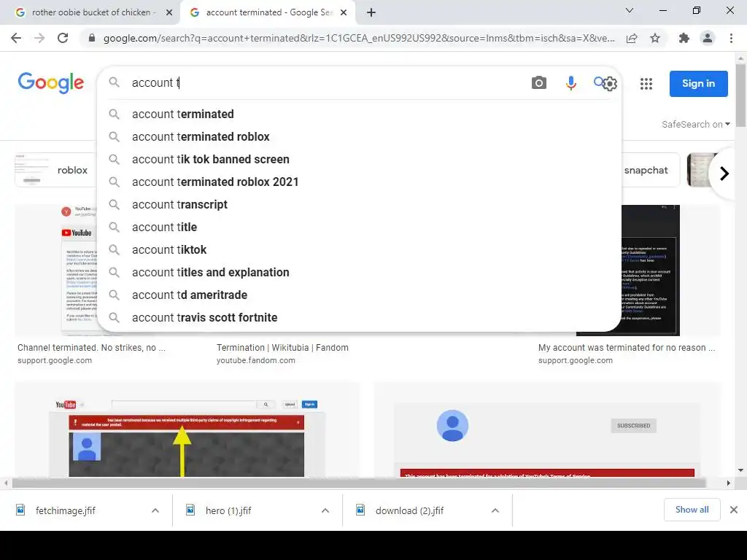Click the address bar URL
747x560 pixels.
pos(359,38)
